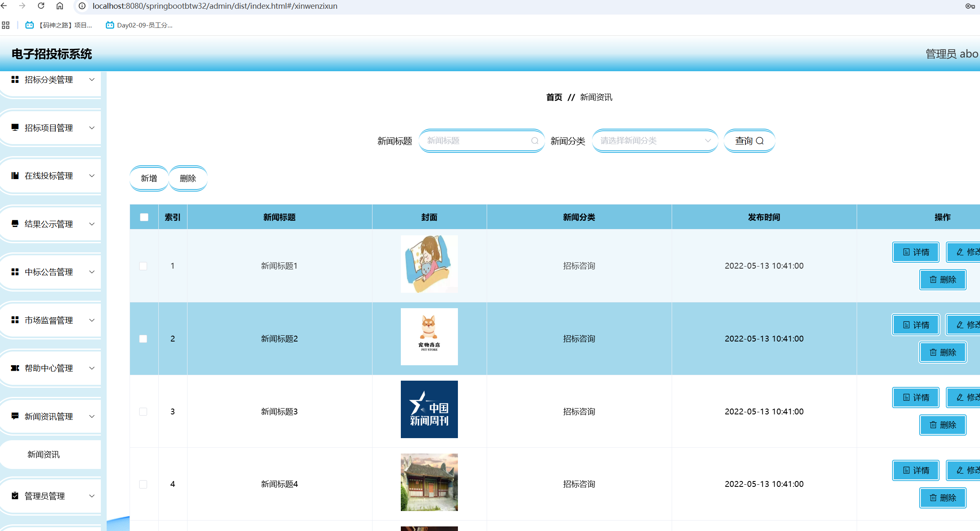
Task: Click 招标分类管理 menu label
Action: 49,80
